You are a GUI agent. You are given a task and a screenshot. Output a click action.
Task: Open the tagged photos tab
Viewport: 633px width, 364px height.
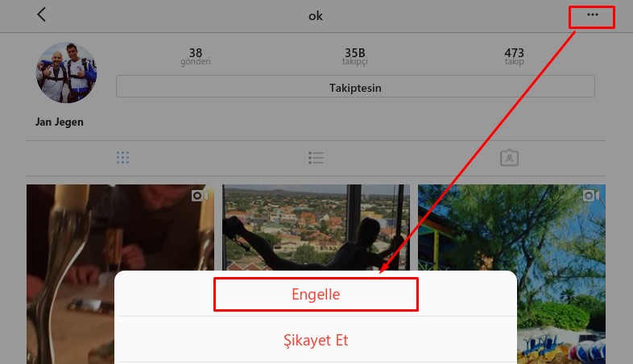tap(509, 157)
